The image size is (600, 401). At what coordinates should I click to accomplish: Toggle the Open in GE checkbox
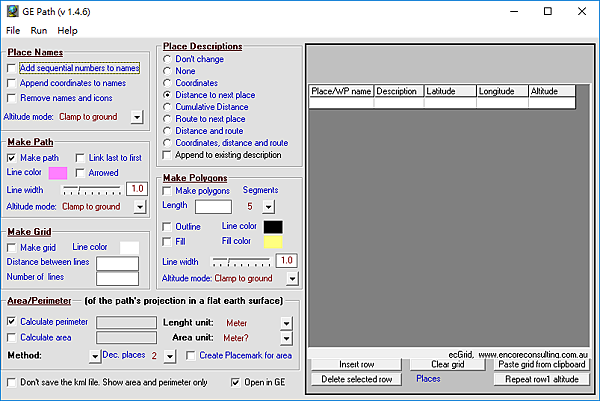pos(235,382)
